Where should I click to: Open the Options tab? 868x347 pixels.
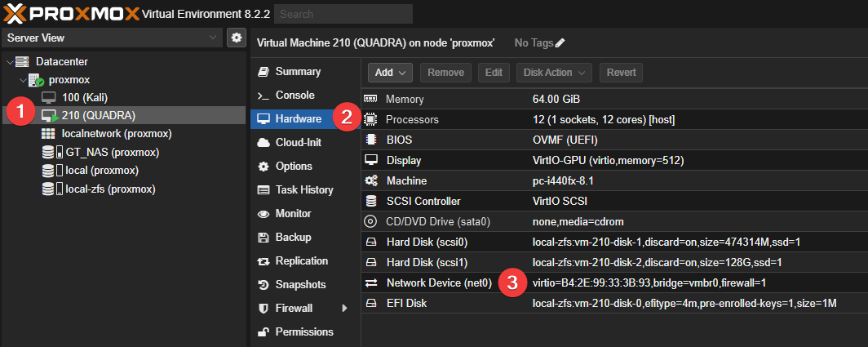click(305, 167)
